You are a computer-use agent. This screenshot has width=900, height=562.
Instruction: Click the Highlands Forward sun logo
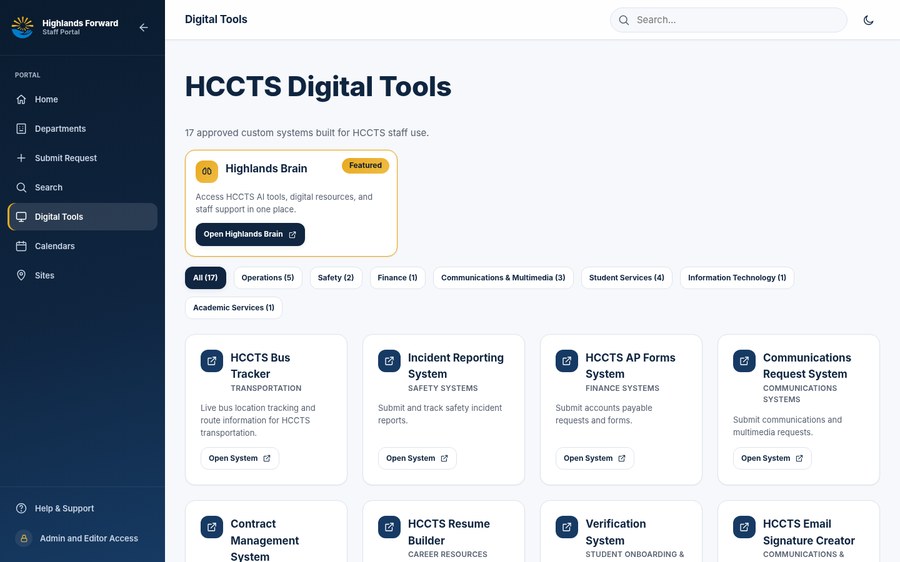(x=22, y=27)
